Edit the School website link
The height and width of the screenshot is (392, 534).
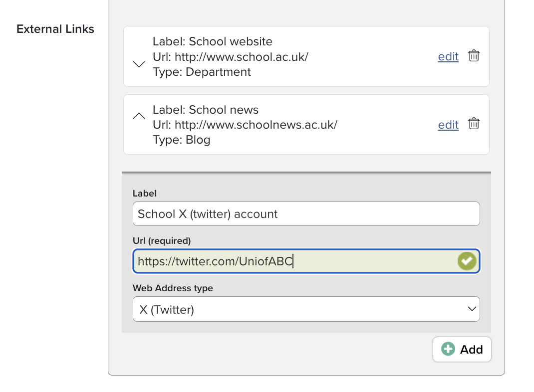point(448,56)
